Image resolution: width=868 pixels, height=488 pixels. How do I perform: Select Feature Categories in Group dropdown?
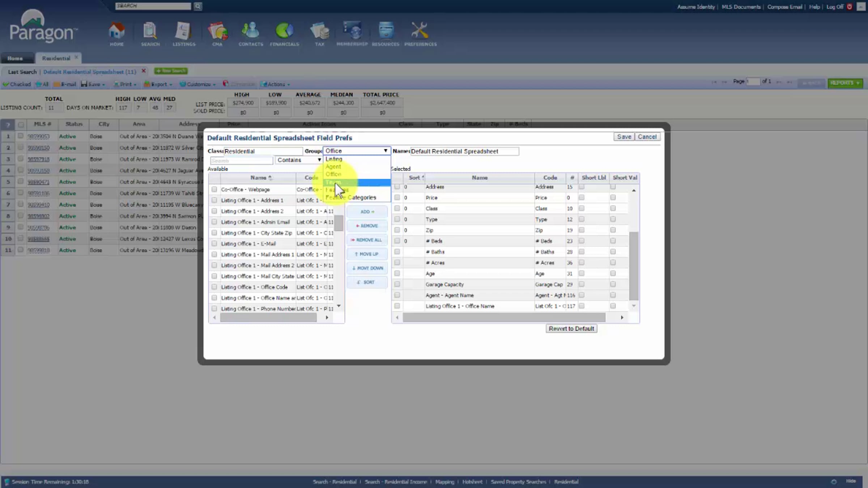(x=351, y=197)
